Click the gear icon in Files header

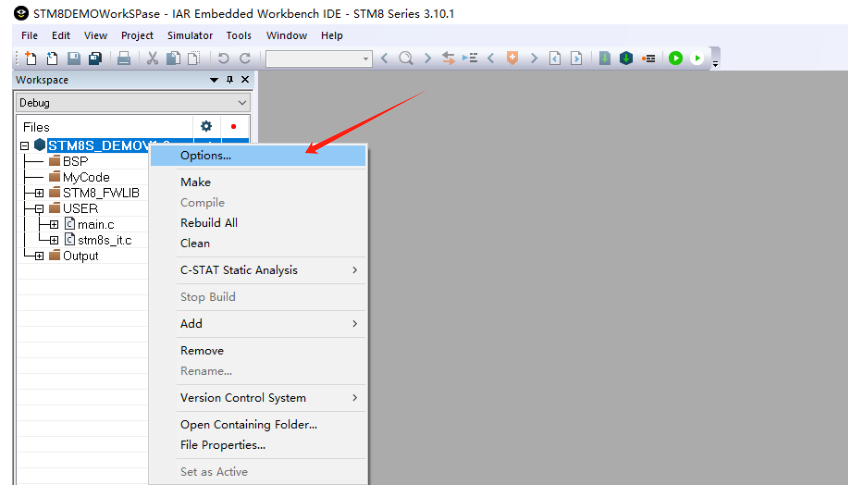pos(206,127)
